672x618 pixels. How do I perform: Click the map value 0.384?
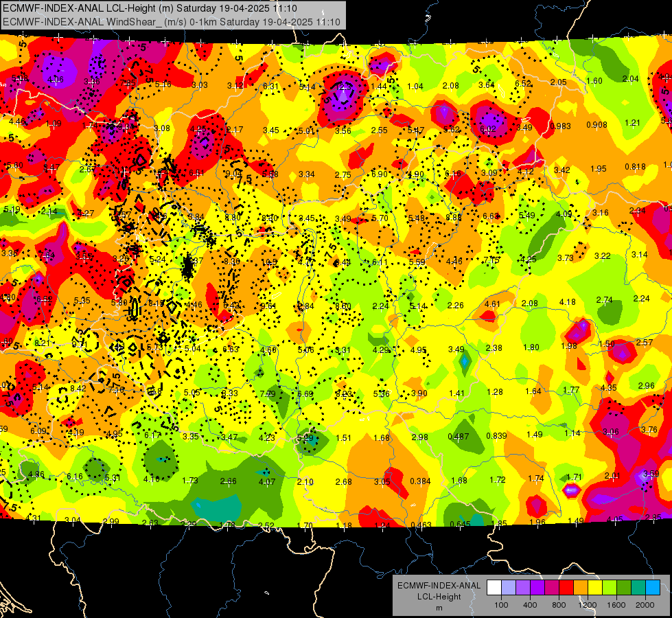[420, 481]
